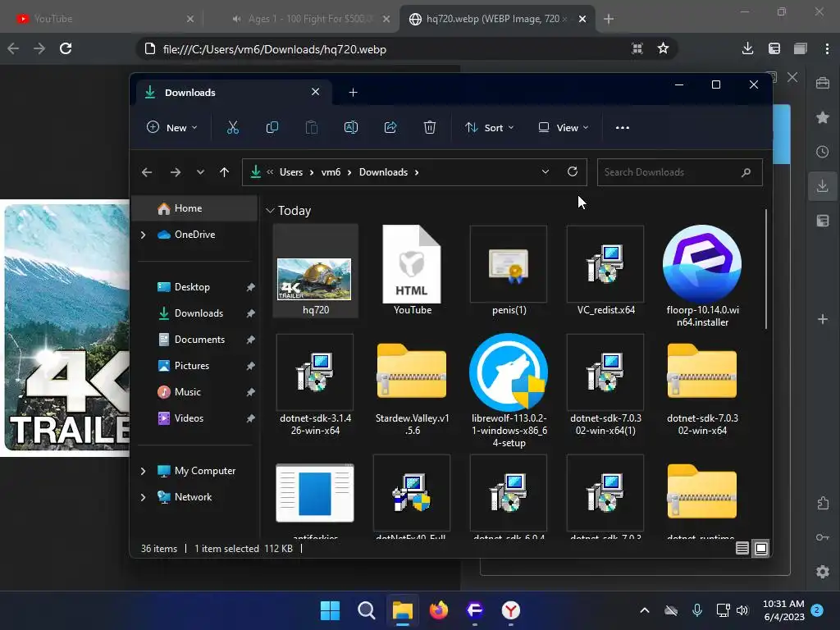Click the browser address bar URL
Viewport: 840px width, 630px height.
click(x=274, y=49)
